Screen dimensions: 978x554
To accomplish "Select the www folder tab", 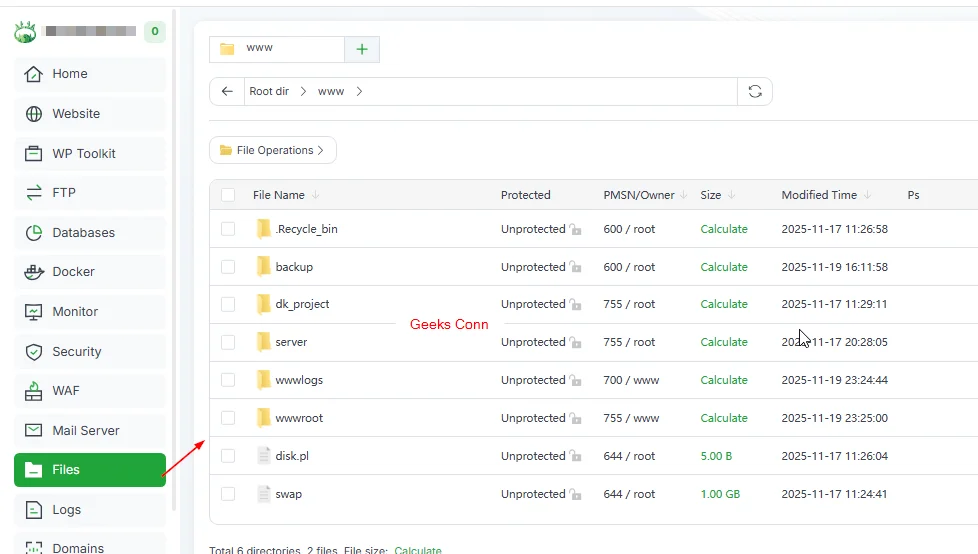I will point(277,49).
